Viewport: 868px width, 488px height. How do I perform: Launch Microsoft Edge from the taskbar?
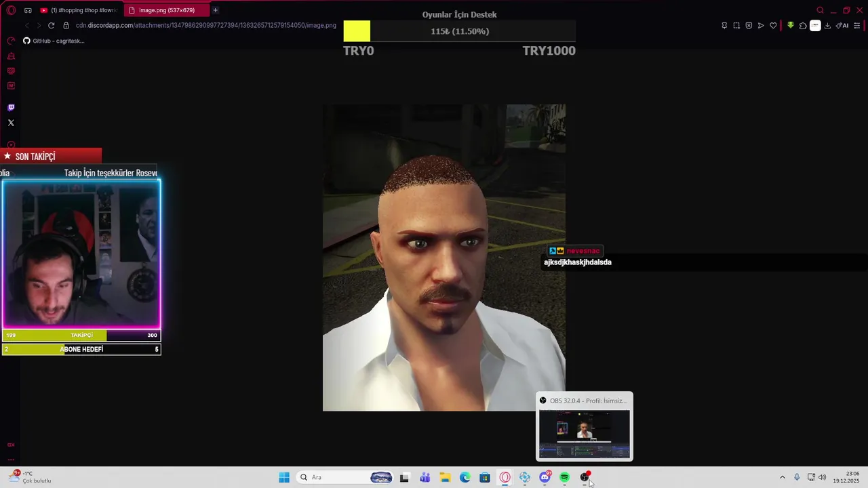[465, 477]
